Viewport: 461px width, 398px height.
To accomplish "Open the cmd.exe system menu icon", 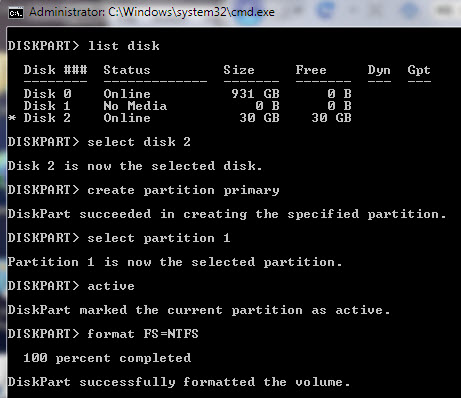I will tap(16, 13).
